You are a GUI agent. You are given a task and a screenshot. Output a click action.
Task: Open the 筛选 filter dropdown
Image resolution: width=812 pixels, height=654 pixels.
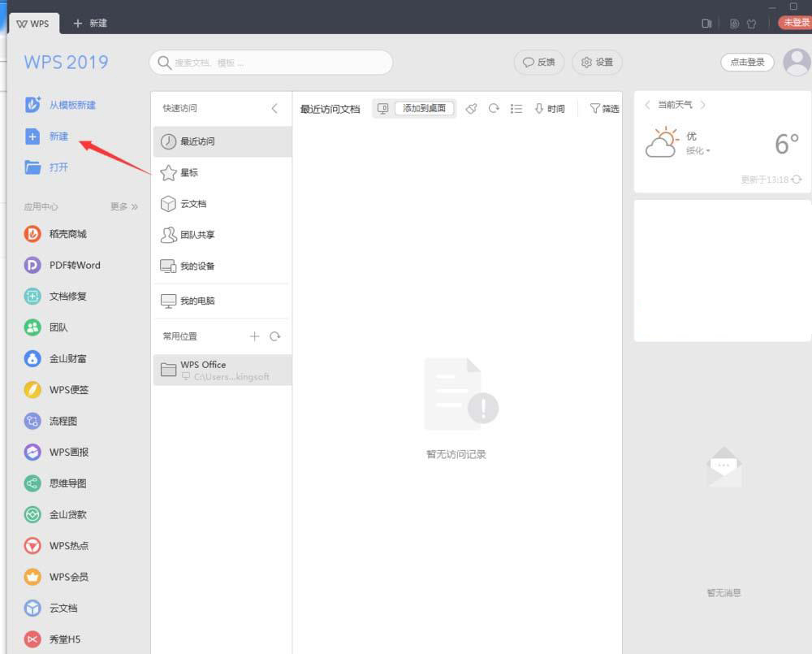(604, 108)
